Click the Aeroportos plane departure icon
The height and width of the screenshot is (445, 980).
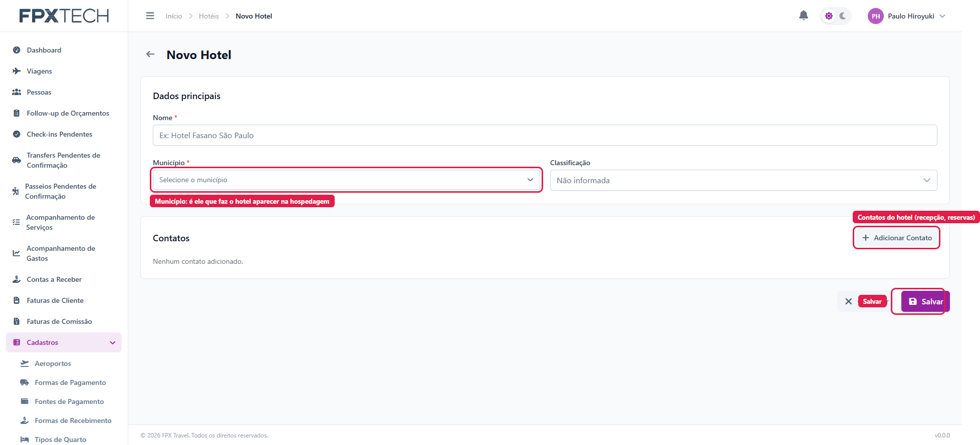(x=25, y=363)
